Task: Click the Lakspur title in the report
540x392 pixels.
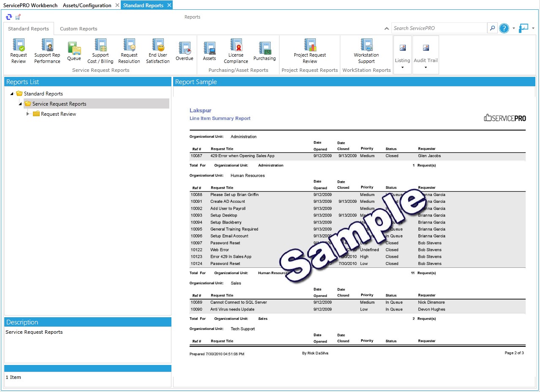Action: [x=201, y=111]
